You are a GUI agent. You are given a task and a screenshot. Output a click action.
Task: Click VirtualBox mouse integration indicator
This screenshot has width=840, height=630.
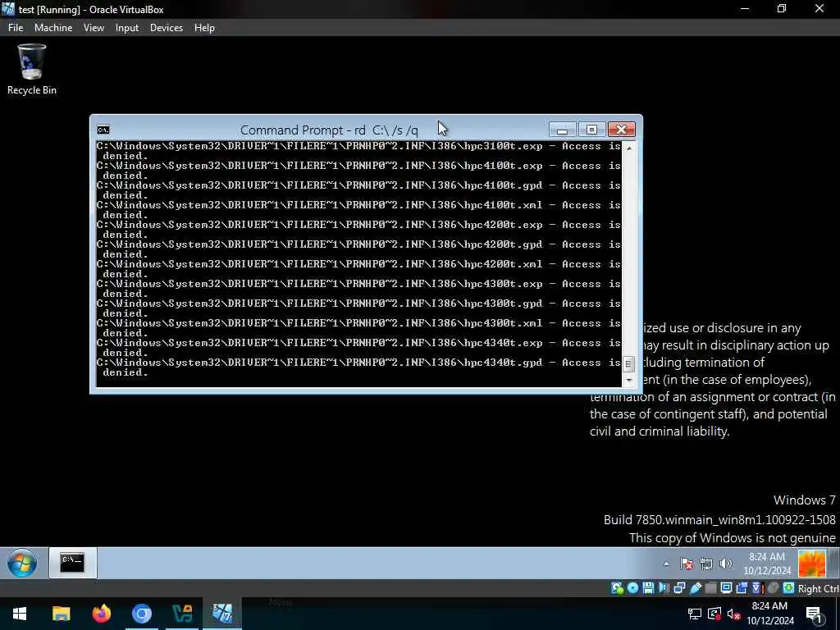pos(773,588)
